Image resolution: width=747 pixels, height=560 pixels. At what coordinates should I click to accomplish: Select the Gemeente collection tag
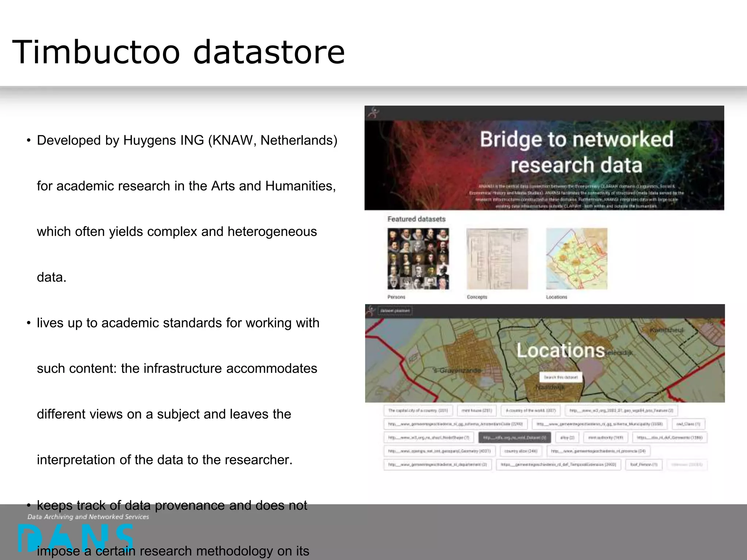pyautogui.click(x=670, y=437)
